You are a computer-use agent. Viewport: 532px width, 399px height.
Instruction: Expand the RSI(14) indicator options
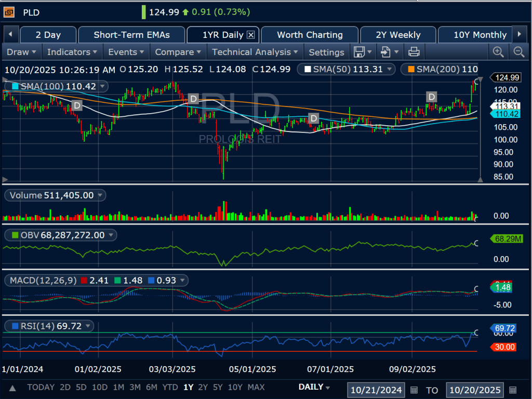pyautogui.click(x=89, y=326)
